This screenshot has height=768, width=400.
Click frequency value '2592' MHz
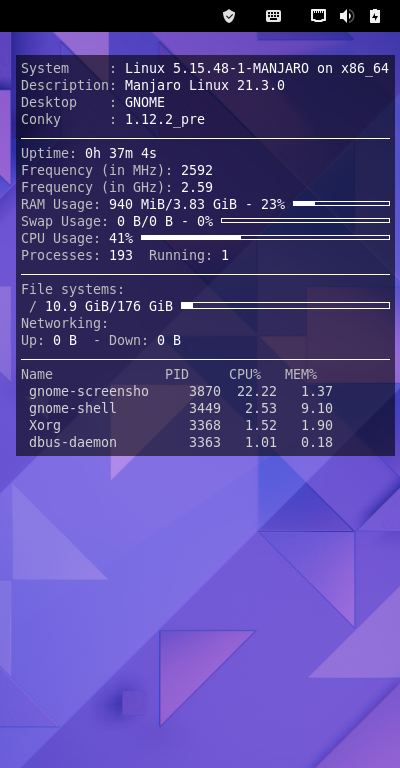tap(197, 170)
